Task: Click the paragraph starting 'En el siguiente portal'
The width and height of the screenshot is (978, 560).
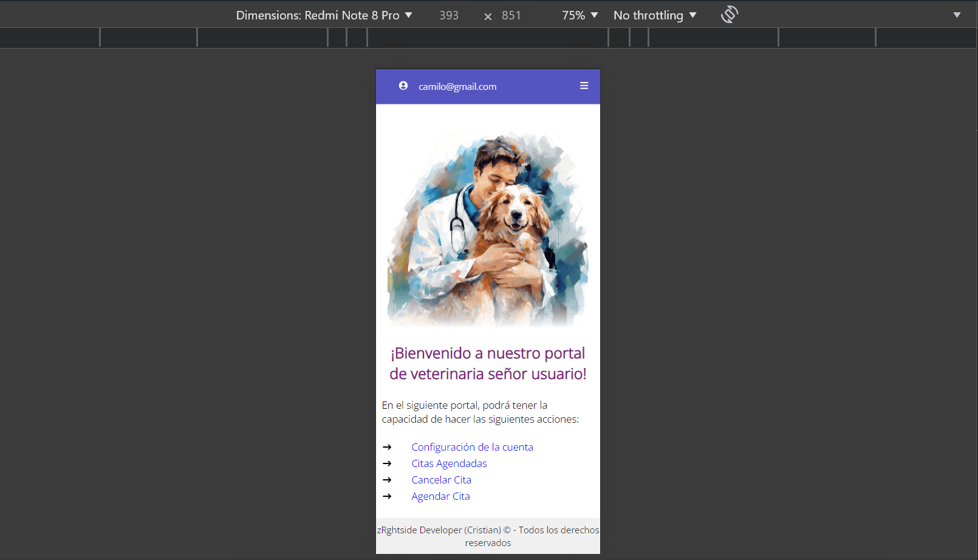Action: coord(480,412)
